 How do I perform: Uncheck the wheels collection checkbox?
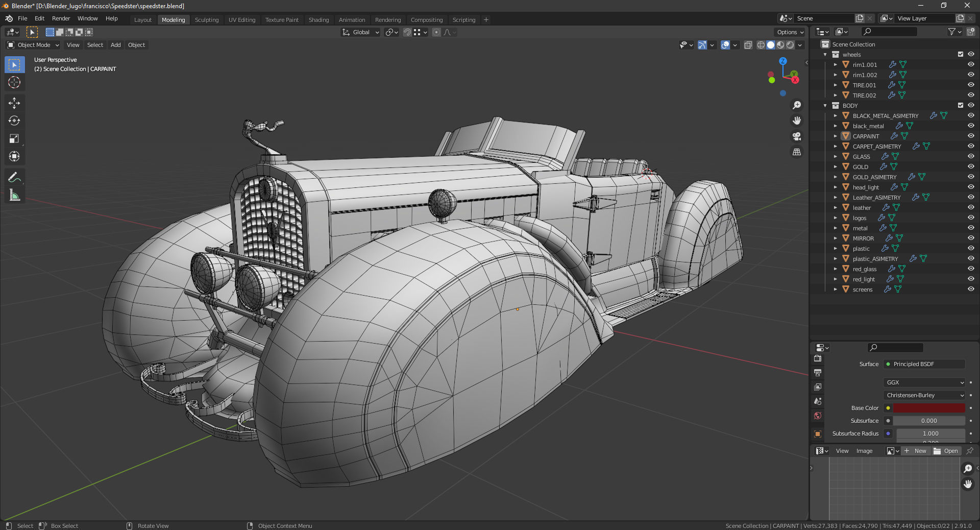pyautogui.click(x=961, y=54)
